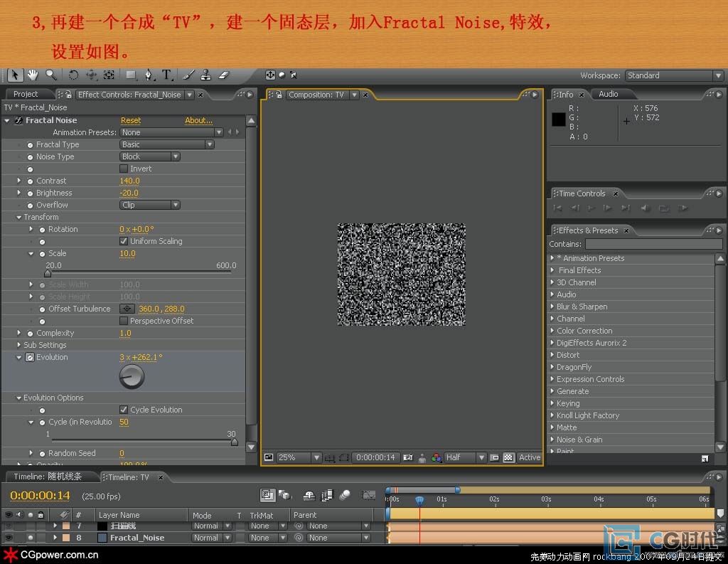Collapse the Evolution Options group
Screen dimensions: 728x564
pos(18,398)
